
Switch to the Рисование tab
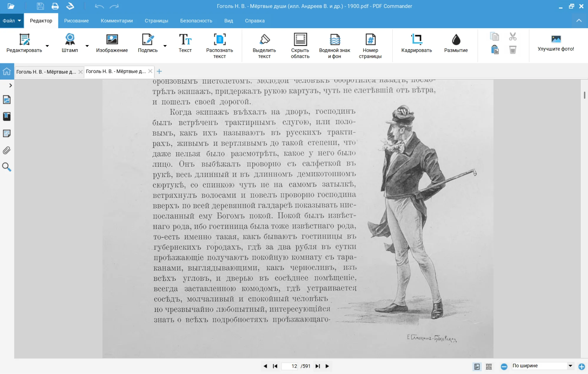click(x=76, y=21)
